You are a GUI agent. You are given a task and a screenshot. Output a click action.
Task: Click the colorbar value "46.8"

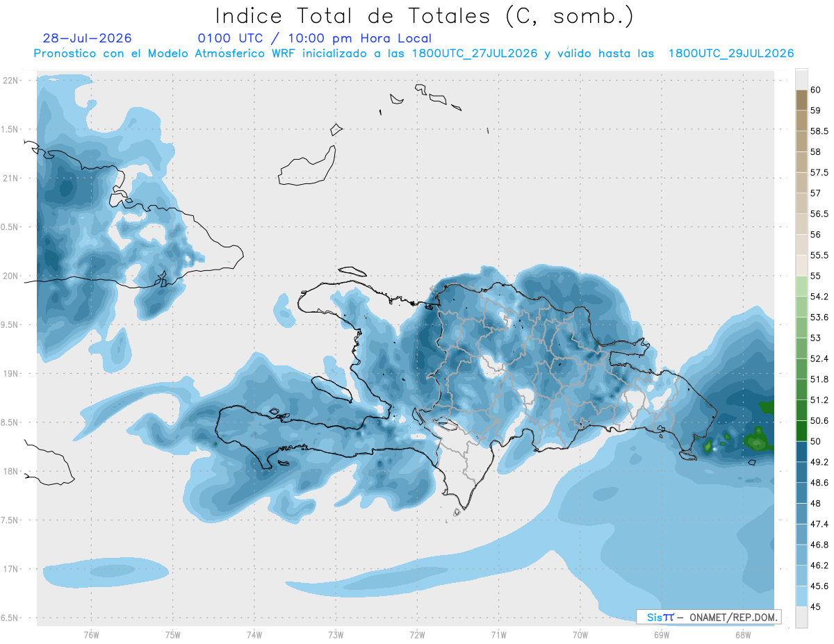click(x=819, y=545)
